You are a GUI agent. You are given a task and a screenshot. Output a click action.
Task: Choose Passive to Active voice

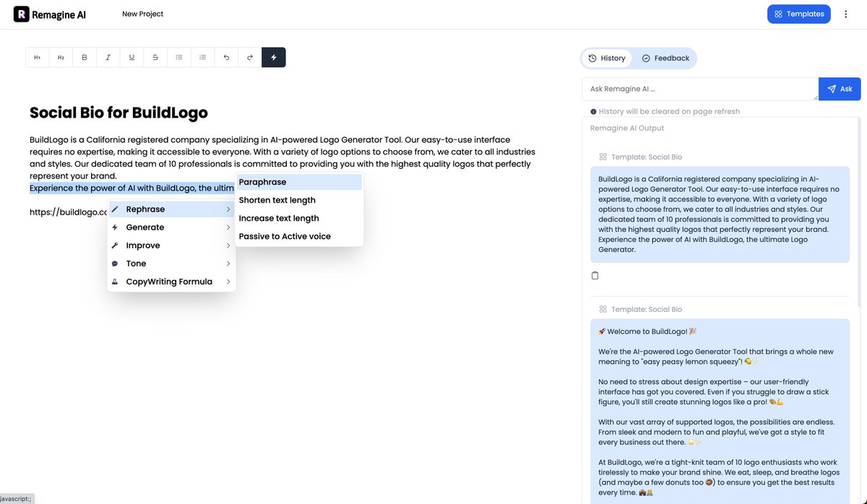(299, 236)
